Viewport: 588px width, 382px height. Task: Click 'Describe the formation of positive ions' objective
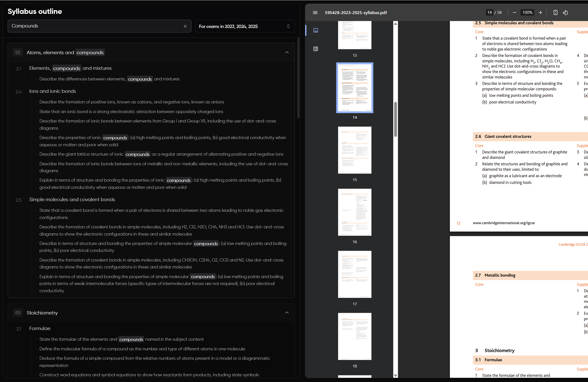pos(132,102)
